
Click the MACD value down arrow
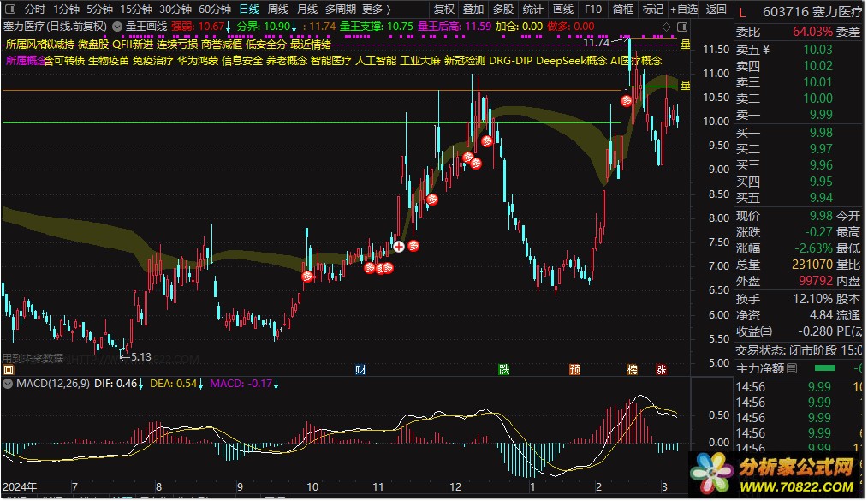(x=276, y=384)
